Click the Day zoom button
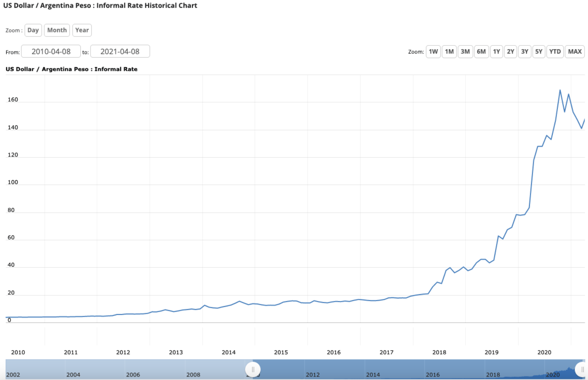Viewport: 588px width, 380px height. click(x=33, y=30)
